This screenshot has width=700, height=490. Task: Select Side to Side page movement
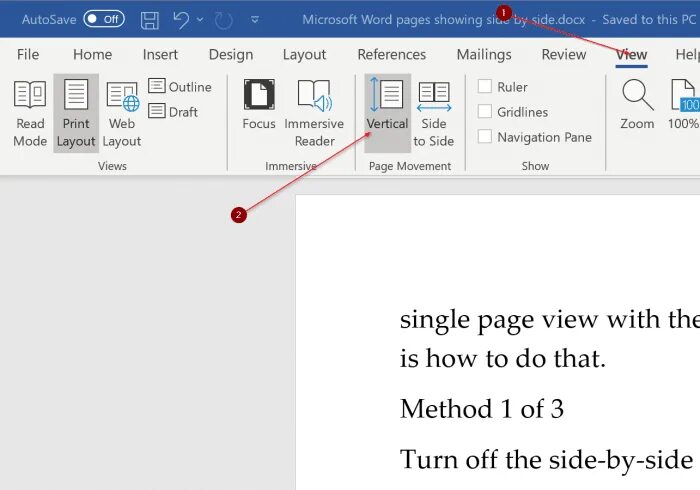pyautogui.click(x=433, y=113)
